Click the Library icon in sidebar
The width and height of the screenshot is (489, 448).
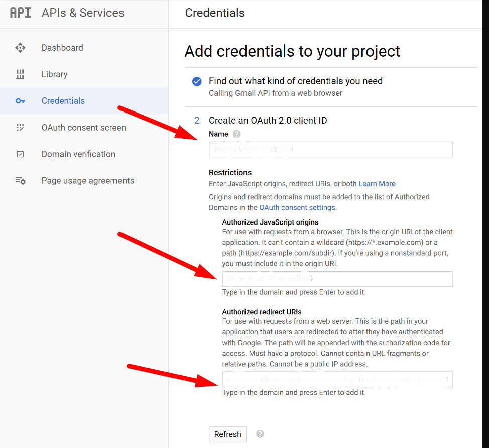coord(20,74)
